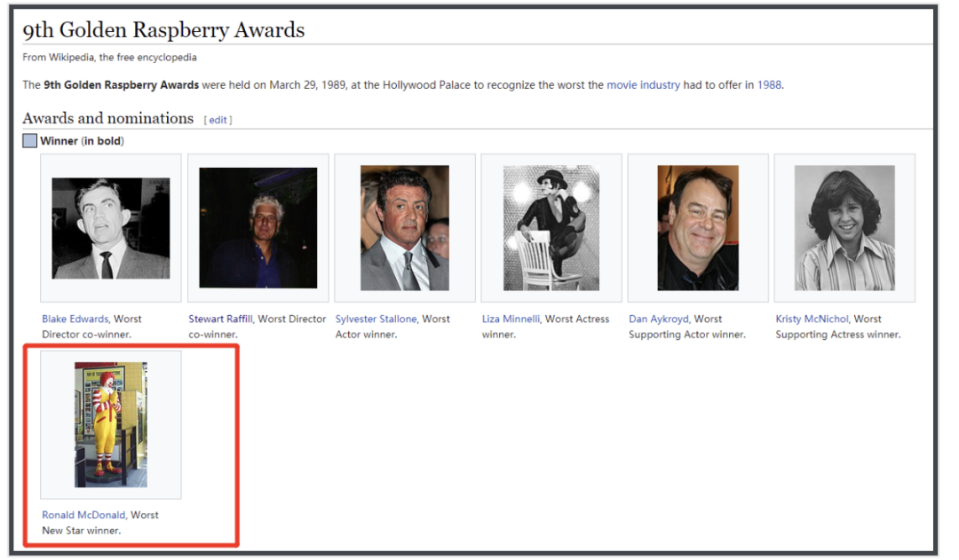Click the bold '9th Golden Raspberry Awards' intro text

click(x=121, y=85)
